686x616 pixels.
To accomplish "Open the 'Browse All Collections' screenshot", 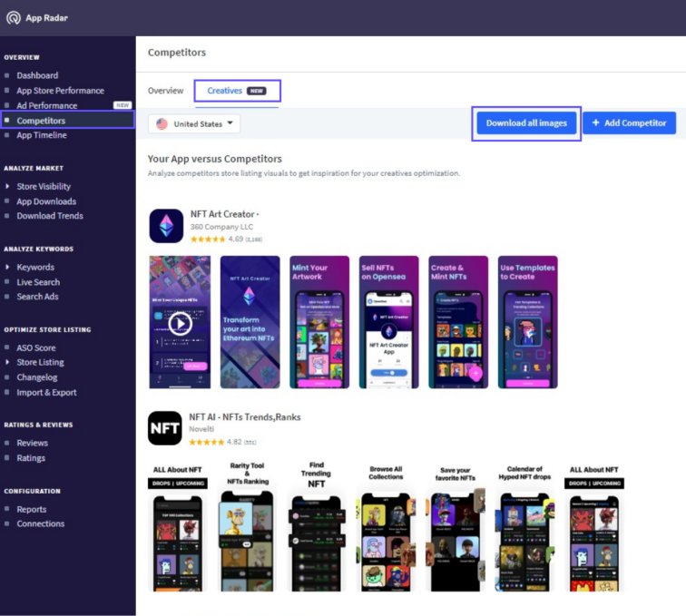I will 386,526.
